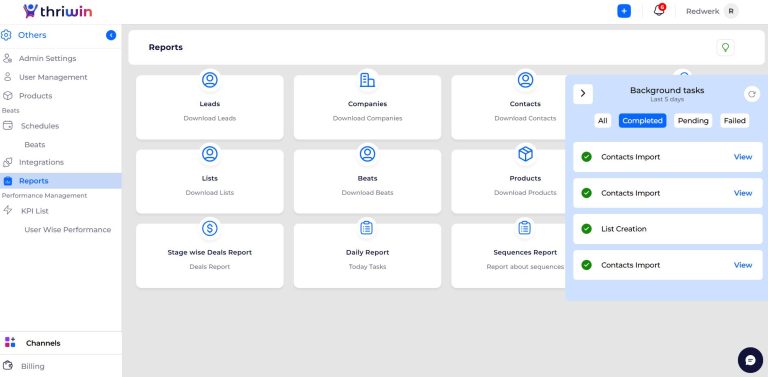
Task: Open the chat support bubble
Action: coord(750,360)
